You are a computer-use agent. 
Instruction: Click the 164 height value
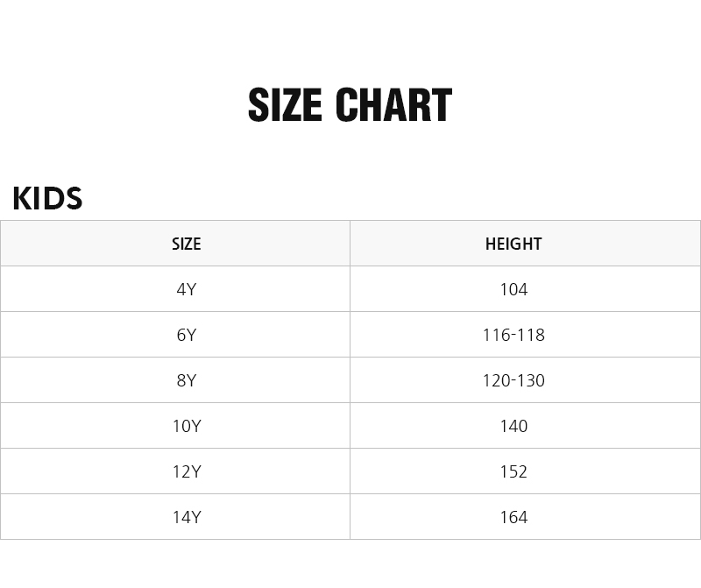[513, 517]
